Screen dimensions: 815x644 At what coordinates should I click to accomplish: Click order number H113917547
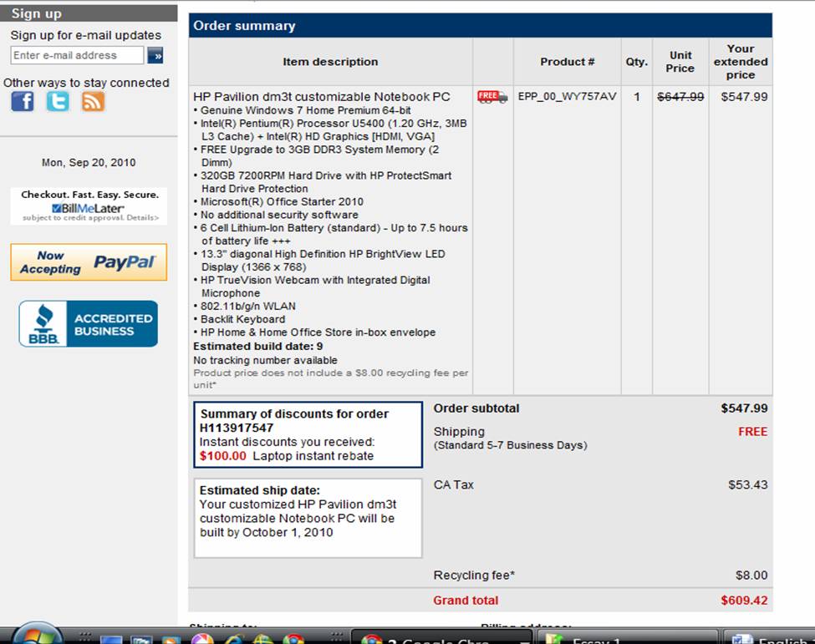coord(237,428)
